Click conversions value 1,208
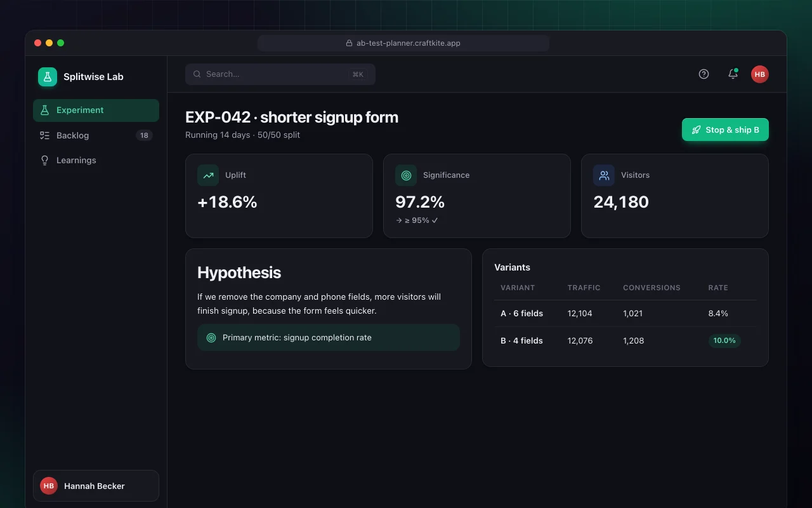Screen dimensions: 812x508 coord(634,341)
